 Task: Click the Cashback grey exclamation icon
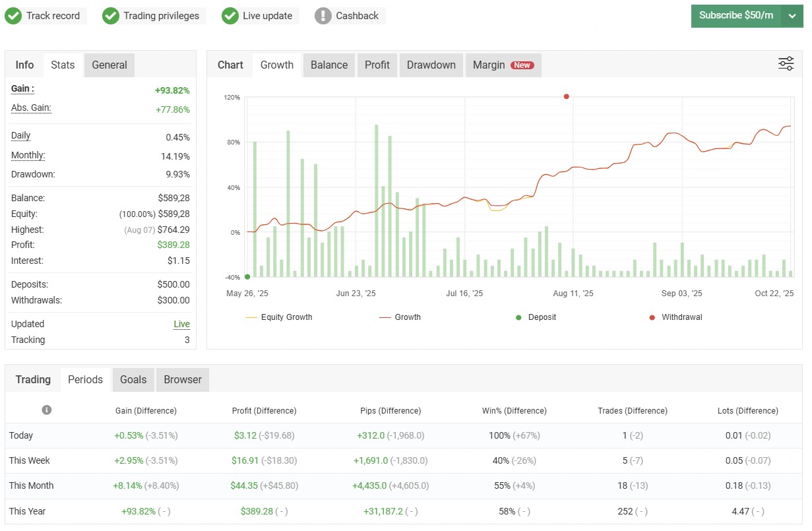click(x=323, y=16)
